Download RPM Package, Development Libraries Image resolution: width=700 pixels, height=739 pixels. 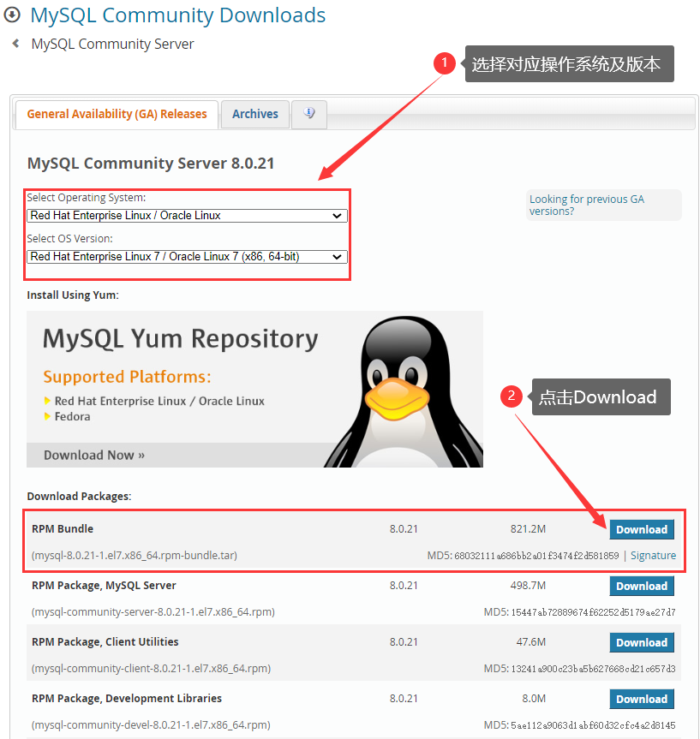[642, 699]
